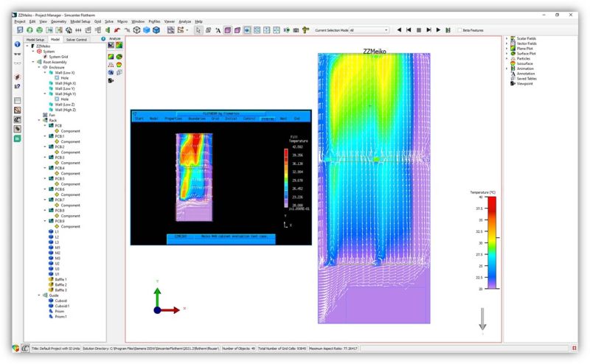Click the camera snapshot toolbar icon
This screenshot has width=590, height=364.
pos(296,30)
